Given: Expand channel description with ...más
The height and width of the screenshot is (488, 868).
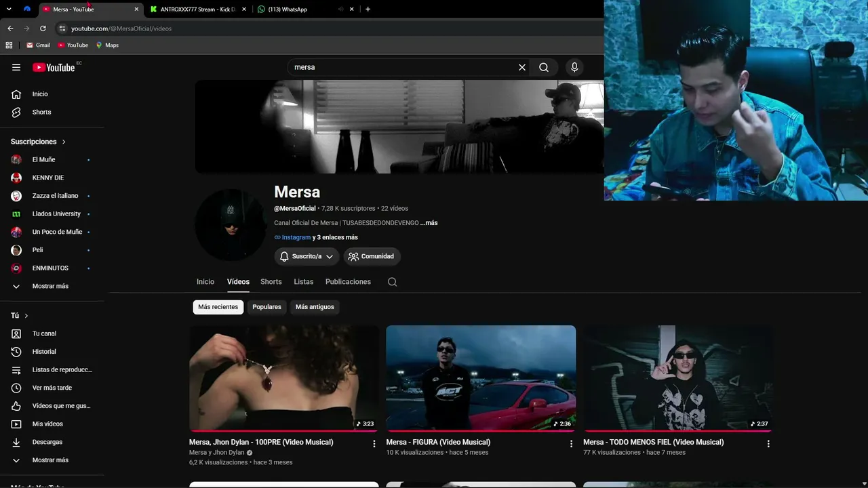Looking at the screenshot, I should tap(429, 223).
